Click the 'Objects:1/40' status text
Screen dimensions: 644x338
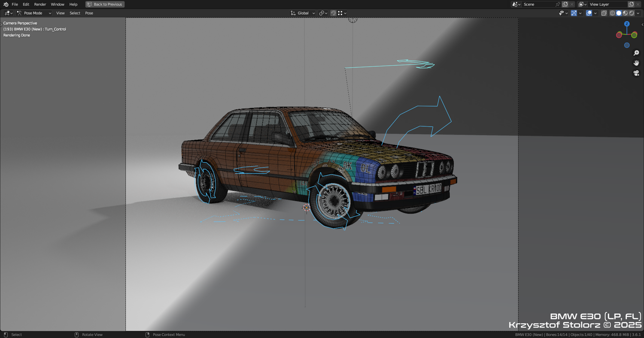pos(582,335)
